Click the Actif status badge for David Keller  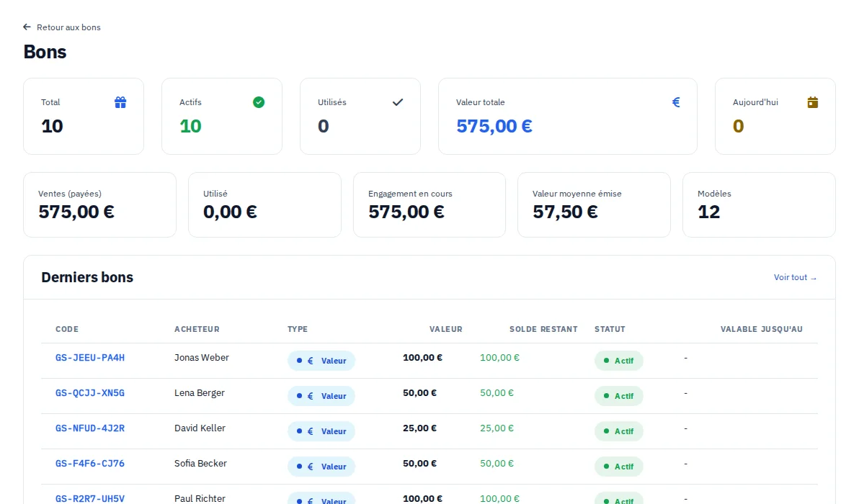[x=618, y=431]
